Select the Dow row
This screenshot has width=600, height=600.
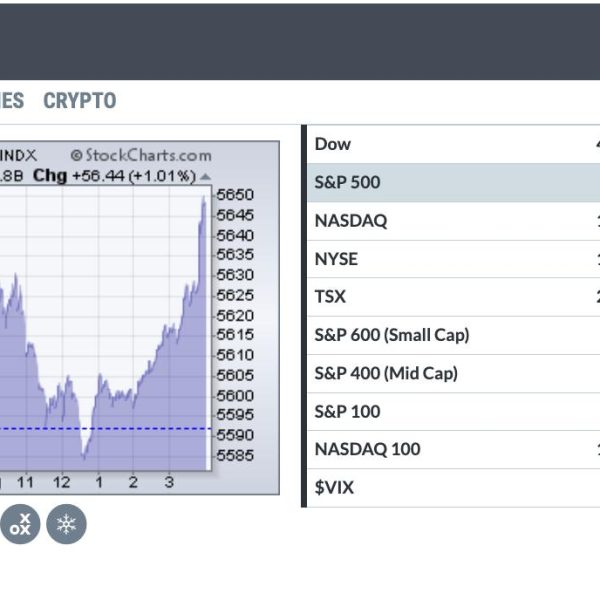pos(453,145)
